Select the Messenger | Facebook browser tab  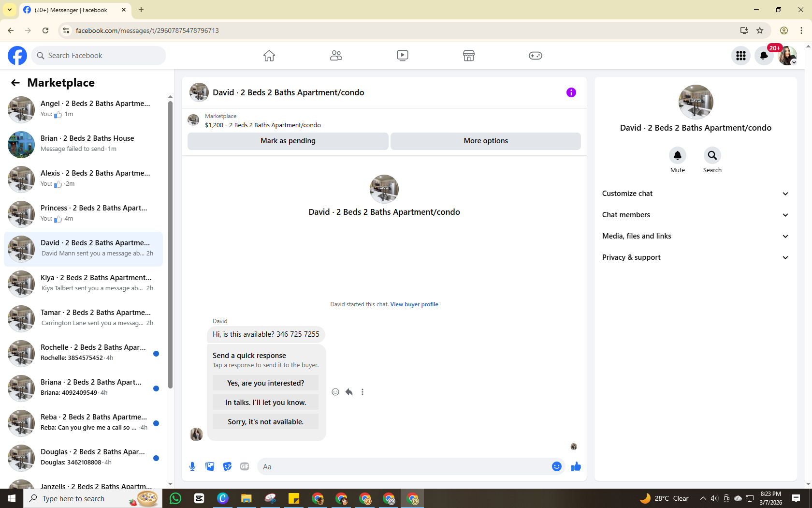coord(75,10)
